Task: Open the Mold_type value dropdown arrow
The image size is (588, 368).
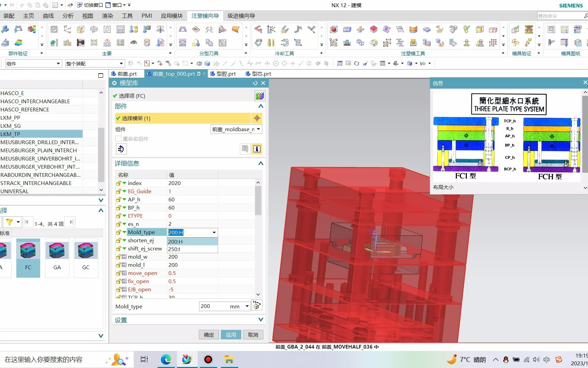Action: (214, 232)
